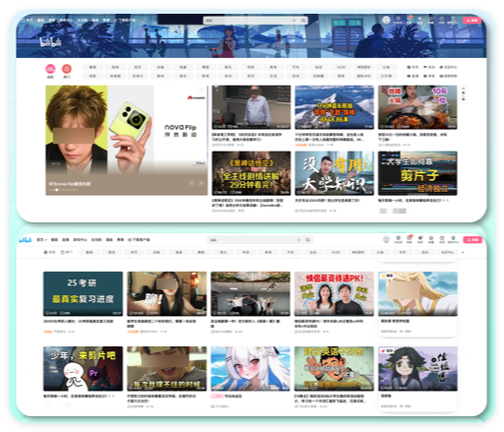Image resolution: width=504 pixels, height=432 pixels.
Task: Select the active dot in nova Flip carousel indicator
Action: 56,190
